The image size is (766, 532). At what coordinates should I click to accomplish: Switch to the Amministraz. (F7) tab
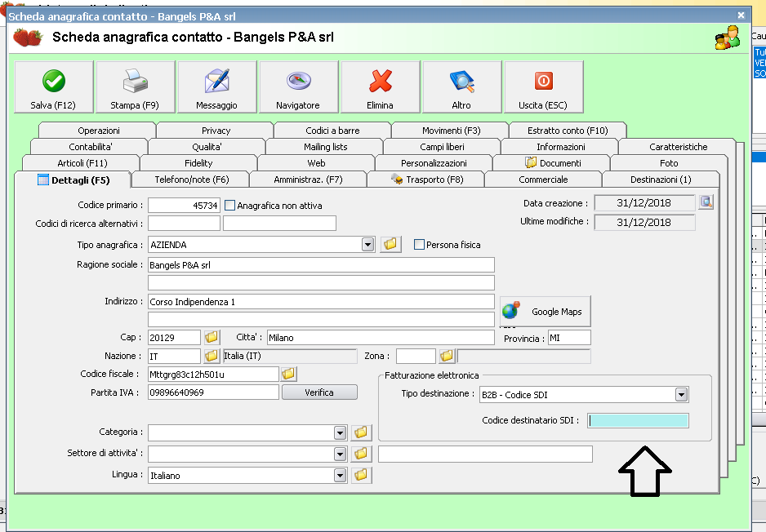pos(308,180)
